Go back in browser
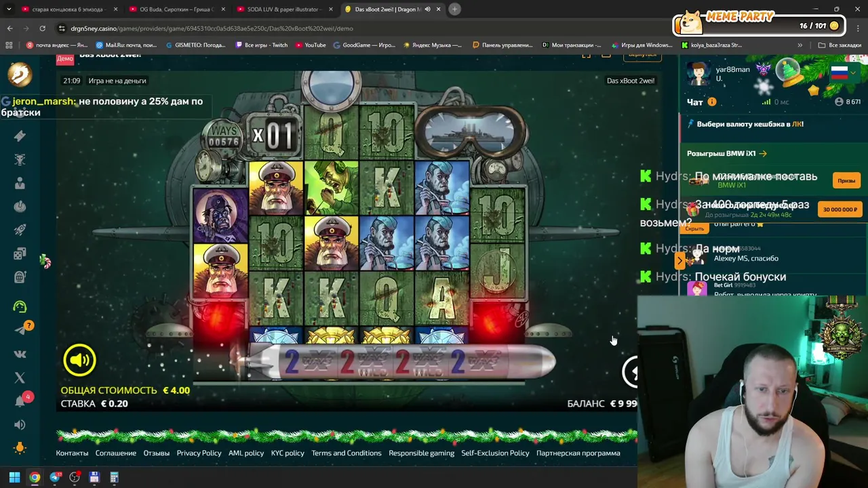The height and width of the screenshot is (488, 868). [9, 28]
